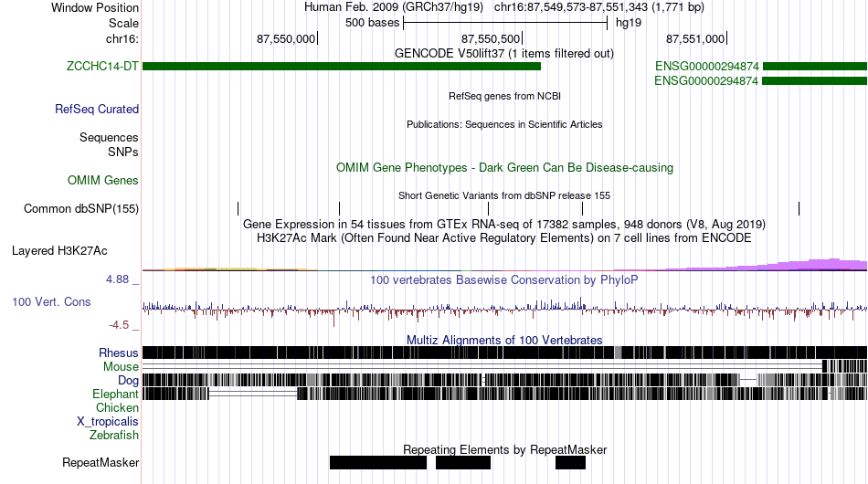This screenshot has width=868, height=484.
Task: Click the upper ENSG00000294874 green transcript bar
Action: click(x=815, y=67)
